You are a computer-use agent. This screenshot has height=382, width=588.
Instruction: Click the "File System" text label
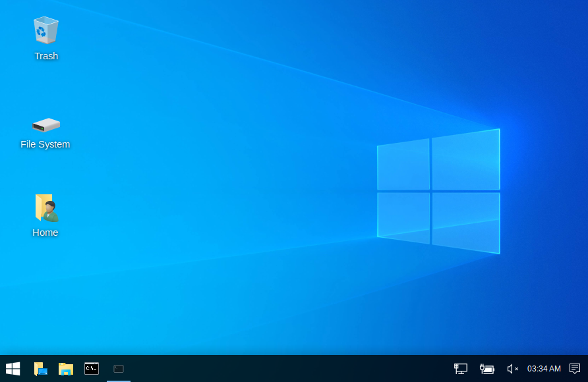point(45,144)
